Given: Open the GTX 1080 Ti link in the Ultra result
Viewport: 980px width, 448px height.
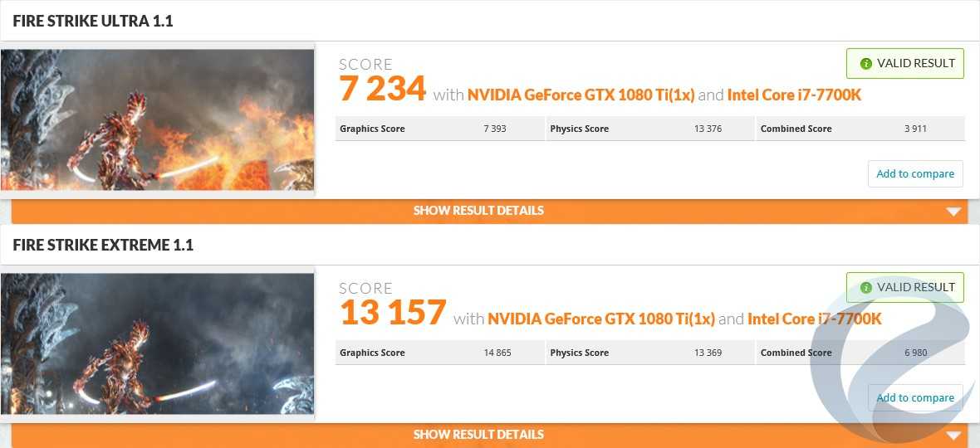Looking at the screenshot, I should [x=581, y=95].
